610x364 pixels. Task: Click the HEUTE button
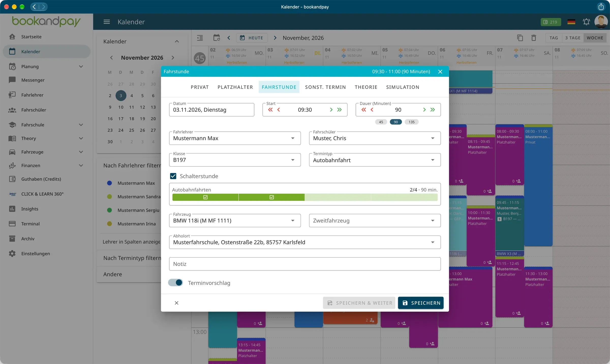252,38
